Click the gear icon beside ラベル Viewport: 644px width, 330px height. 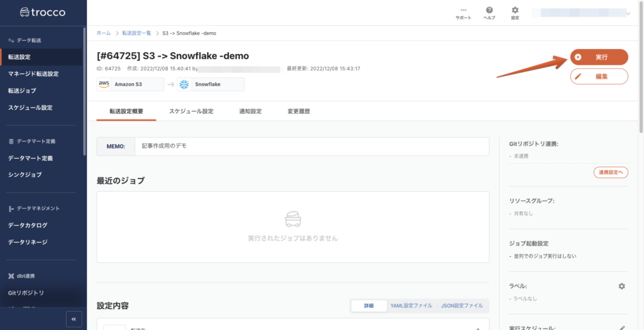coord(621,286)
